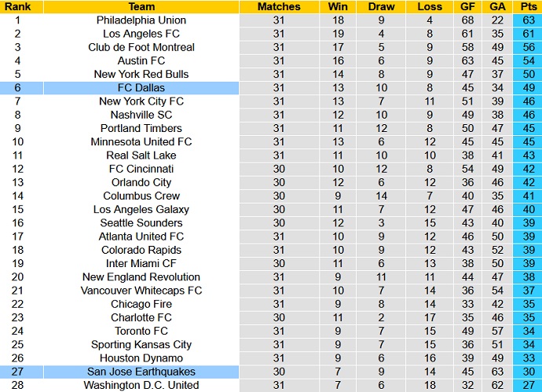Click the Draw column header
The width and height of the screenshot is (542, 392).
(381, 6)
